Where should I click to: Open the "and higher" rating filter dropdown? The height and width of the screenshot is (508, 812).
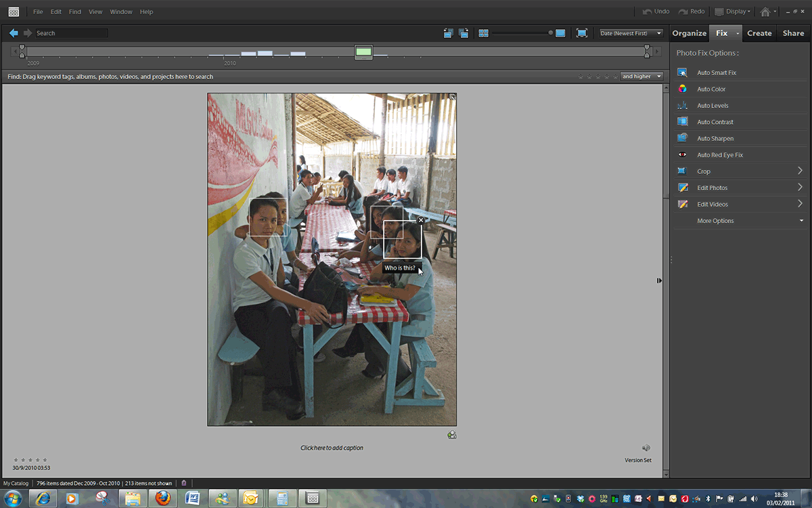point(641,77)
